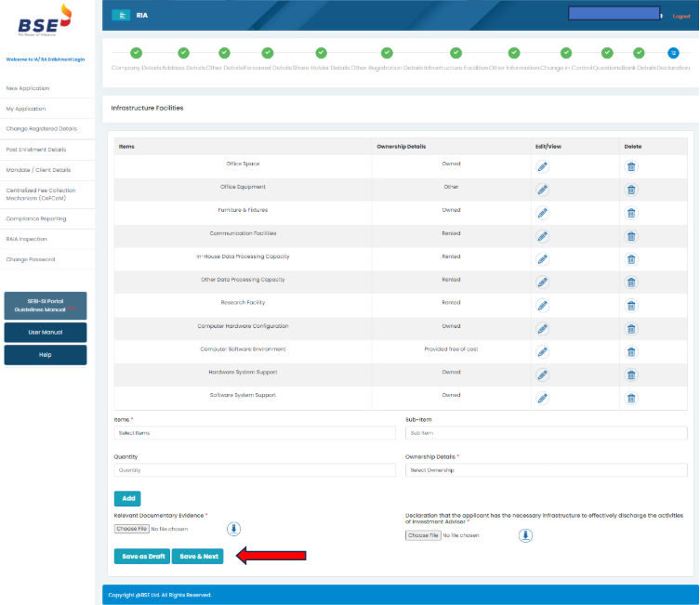Viewport: 700px width, 605px height.
Task: Click the Save as Draft button
Action: pyautogui.click(x=141, y=557)
